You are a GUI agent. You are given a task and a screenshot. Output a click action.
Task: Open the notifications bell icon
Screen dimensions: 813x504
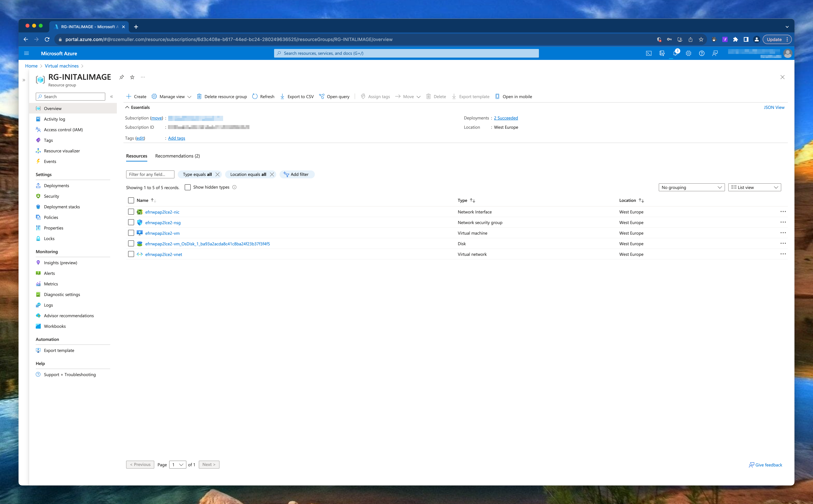[x=675, y=53]
